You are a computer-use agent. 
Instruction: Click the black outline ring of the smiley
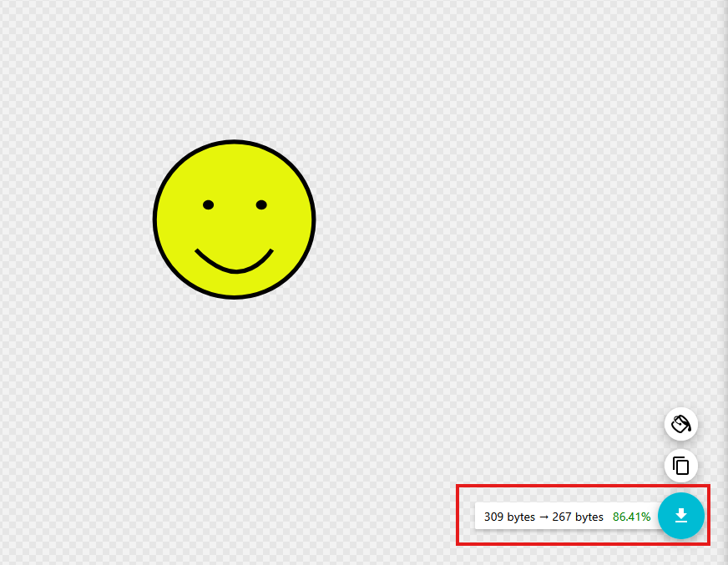[x=154, y=219]
